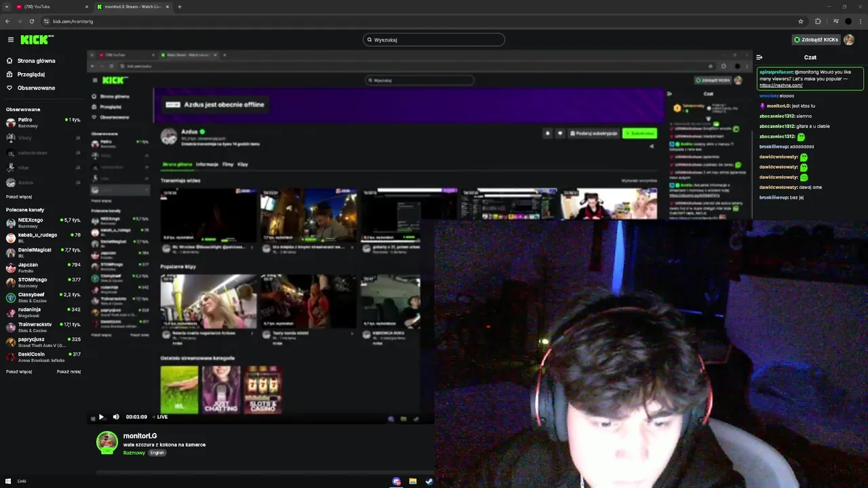Click the Zdobądź KICKs button

tap(816, 40)
